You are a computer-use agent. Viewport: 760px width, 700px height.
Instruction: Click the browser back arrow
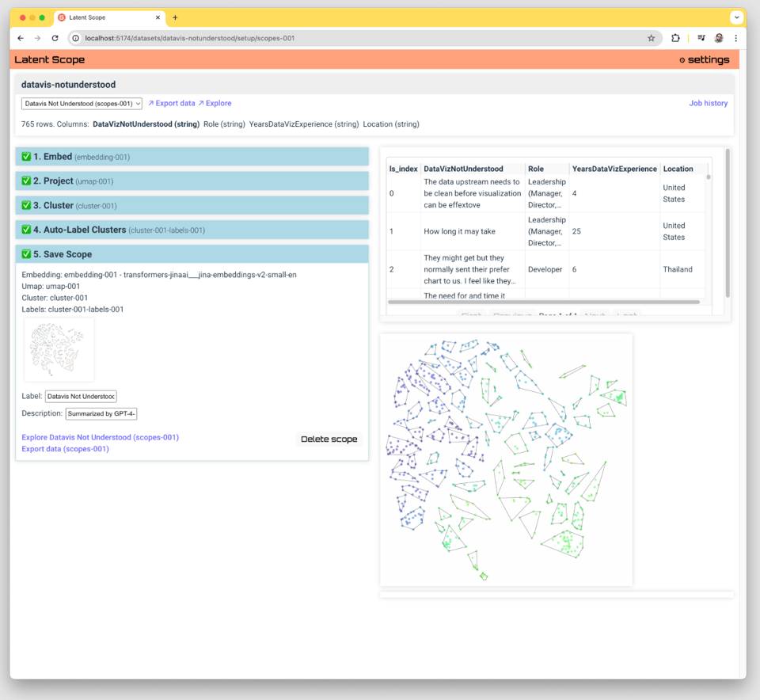(x=21, y=38)
